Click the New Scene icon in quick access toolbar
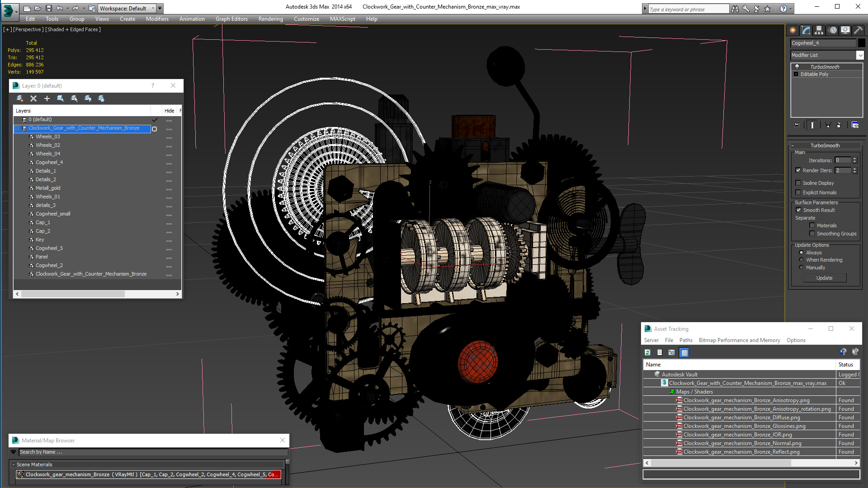868x488 pixels. [x=27, y=8]
